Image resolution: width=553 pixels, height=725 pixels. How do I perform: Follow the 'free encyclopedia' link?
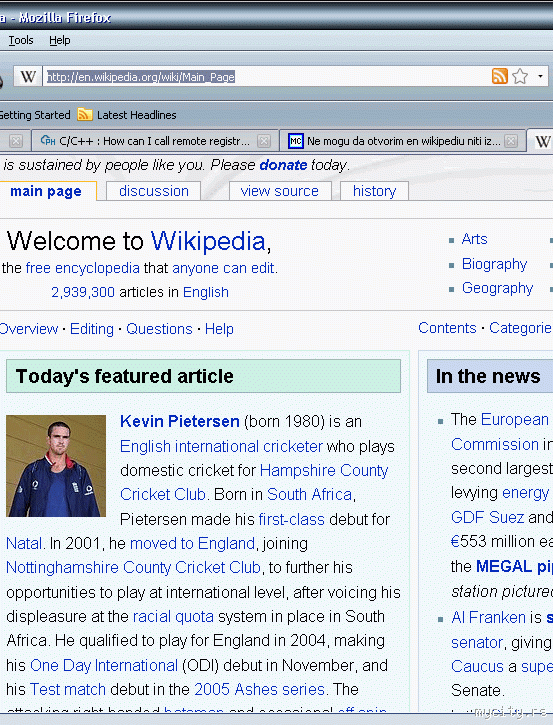coord(82,268)
